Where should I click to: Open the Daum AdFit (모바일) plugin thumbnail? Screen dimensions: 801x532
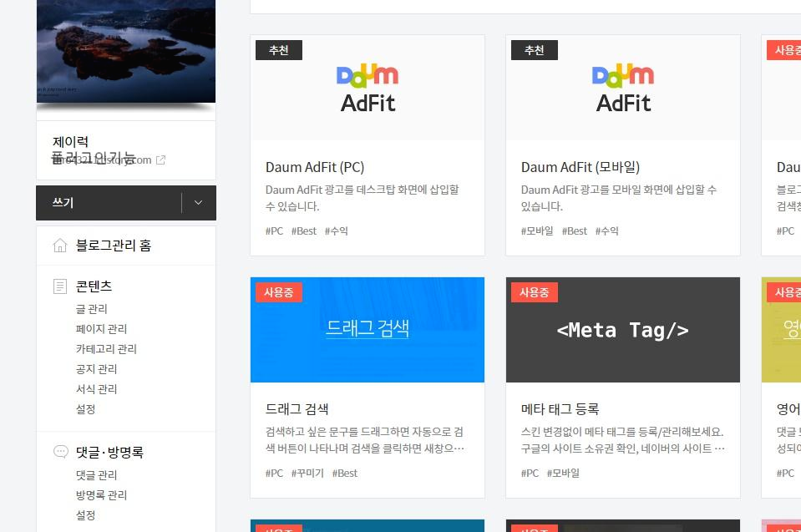623,88
